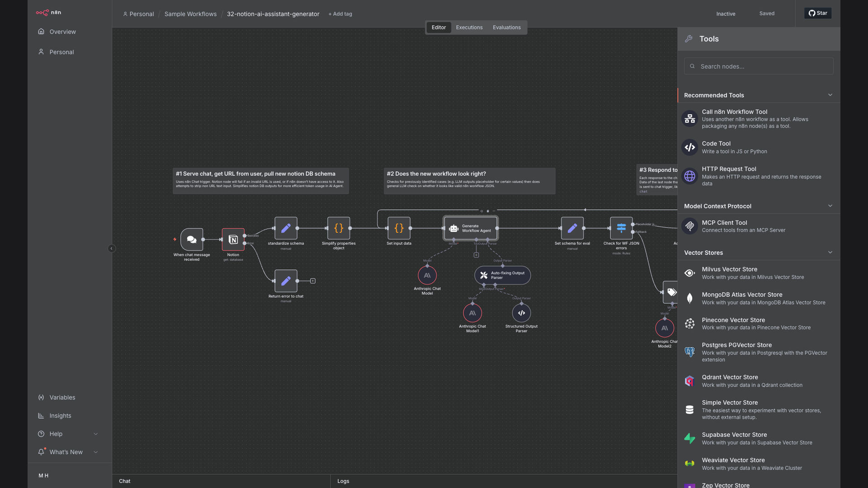Viewport: 868px width, 488px height.
Task: Expand the What's New chevron
Action: (95, 452)
